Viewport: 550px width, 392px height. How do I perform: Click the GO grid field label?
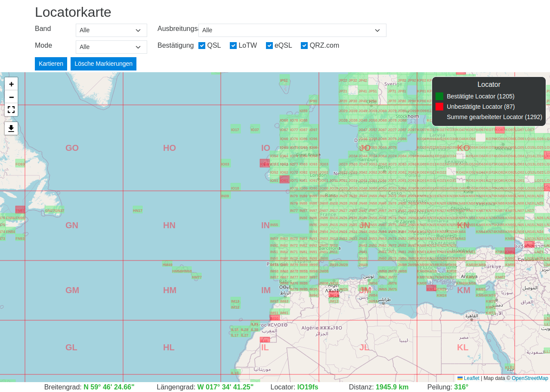point(72,148)
